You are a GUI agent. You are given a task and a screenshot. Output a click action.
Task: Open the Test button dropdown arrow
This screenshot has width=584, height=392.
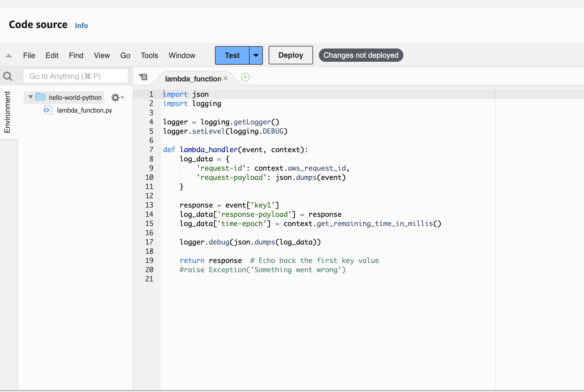point(256,55)
